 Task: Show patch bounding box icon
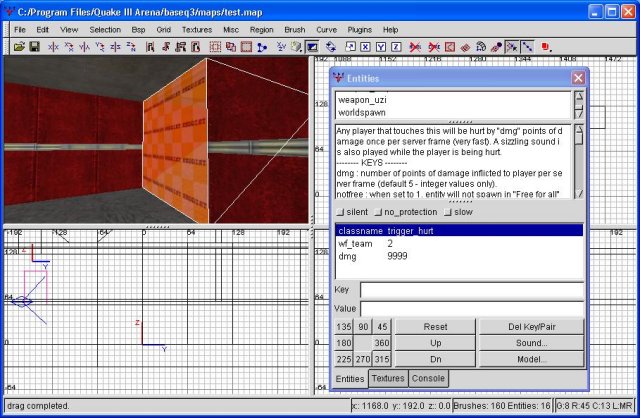(x=450, y=47)
